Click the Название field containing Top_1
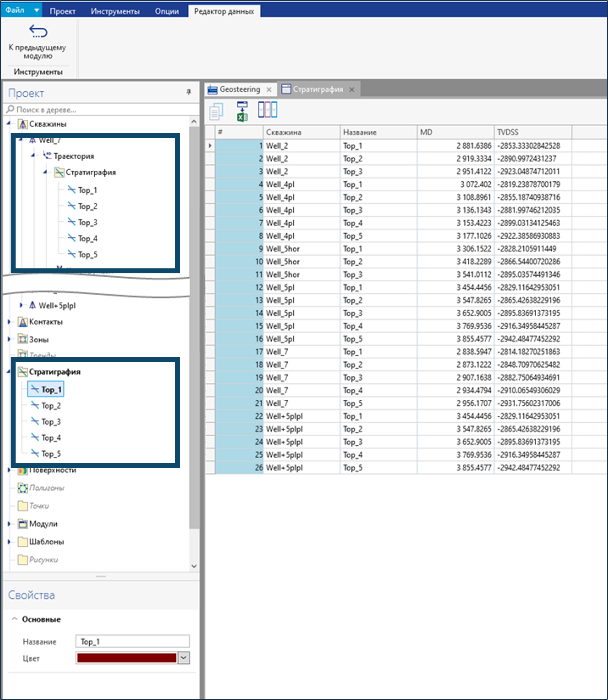608x700 pixels. coord(133,641)
